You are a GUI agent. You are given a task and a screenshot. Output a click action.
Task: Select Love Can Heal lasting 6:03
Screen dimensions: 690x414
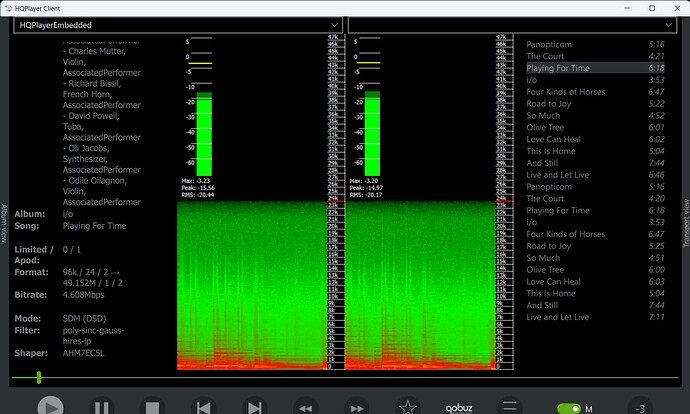coord(595,282)
